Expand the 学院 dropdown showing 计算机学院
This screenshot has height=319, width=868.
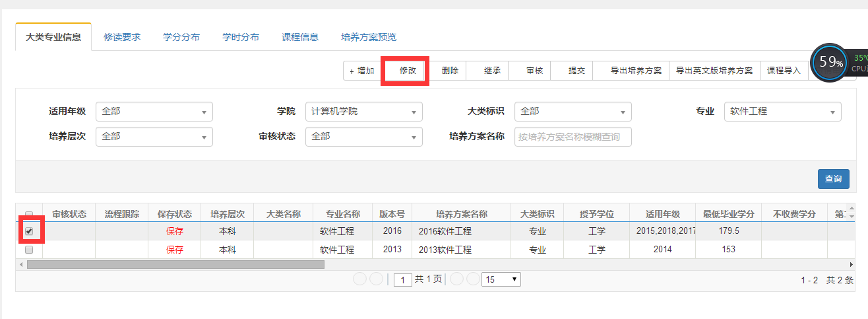click(x=363, y=112)
